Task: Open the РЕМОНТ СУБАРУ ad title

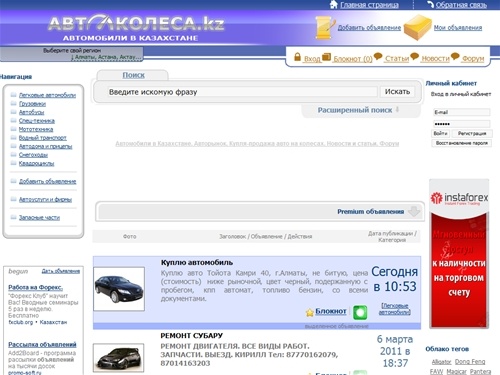Action: (192, 336)
